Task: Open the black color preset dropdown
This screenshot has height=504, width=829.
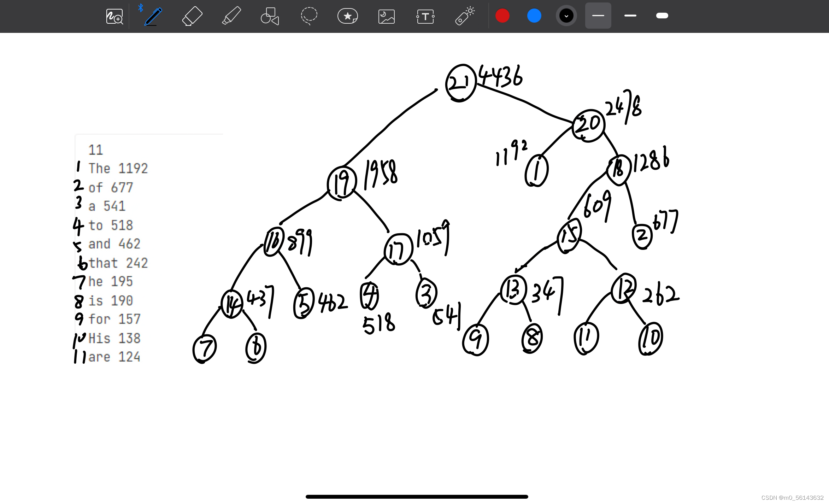Action: 566,16
